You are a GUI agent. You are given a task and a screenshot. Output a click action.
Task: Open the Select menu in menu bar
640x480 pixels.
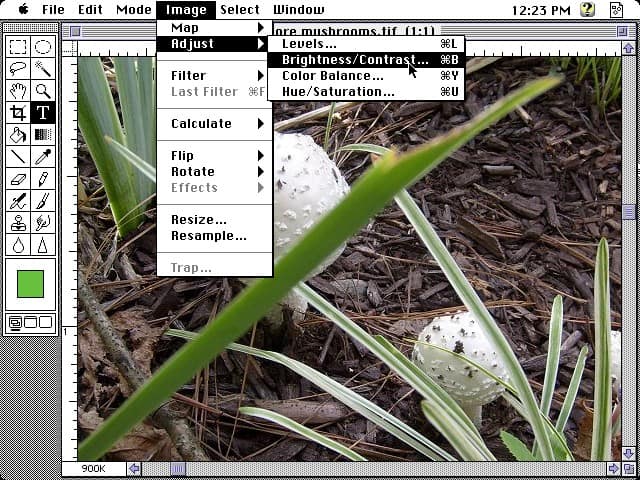(240, 10)
